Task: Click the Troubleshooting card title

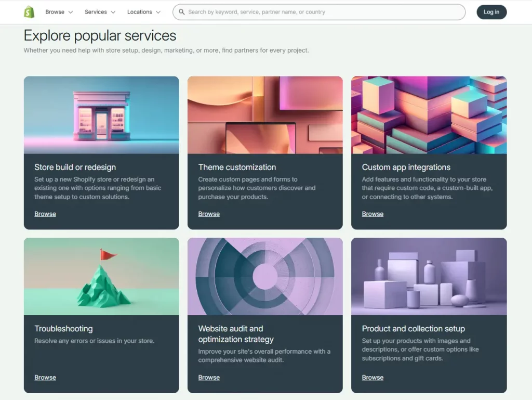Action: [63, 329]
